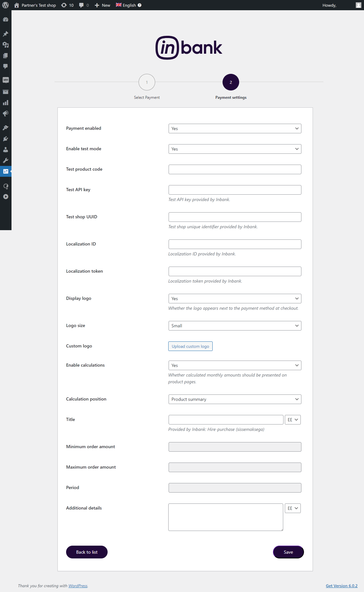Screen dimensions: 364x592
Task: Open Media library camera-music icon
Action: [5, 45]
